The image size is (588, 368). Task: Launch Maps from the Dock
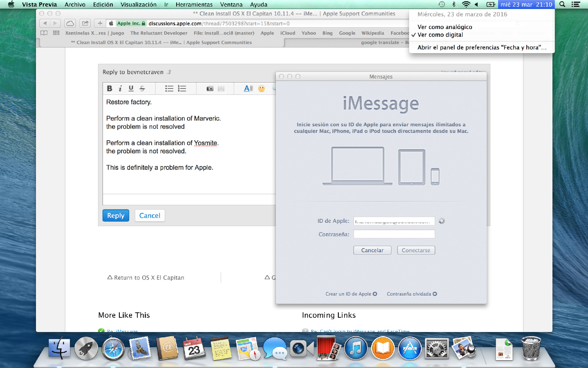coord(248,348)
